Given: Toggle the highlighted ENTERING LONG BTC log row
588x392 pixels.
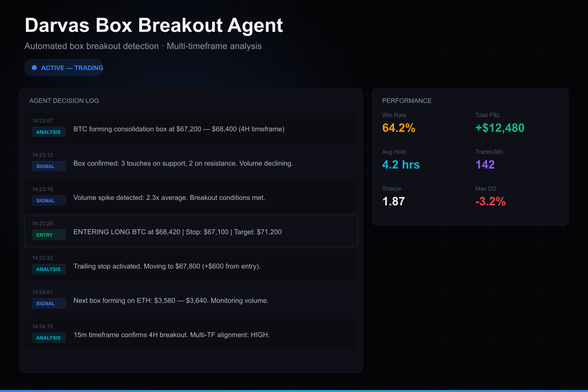Looking at the screenshot, I should tap(191, 231).
